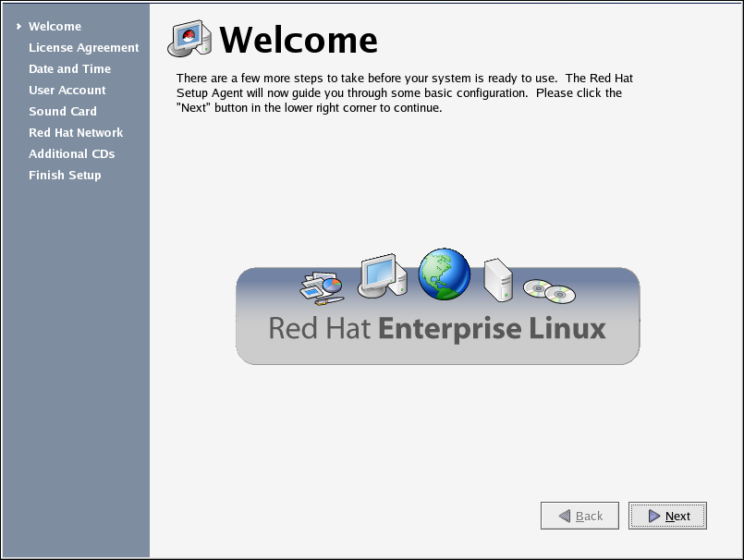Click the Red Hat Enterprise Linux banner text
The image size is (744, 560).
click(x=437, y=329)
